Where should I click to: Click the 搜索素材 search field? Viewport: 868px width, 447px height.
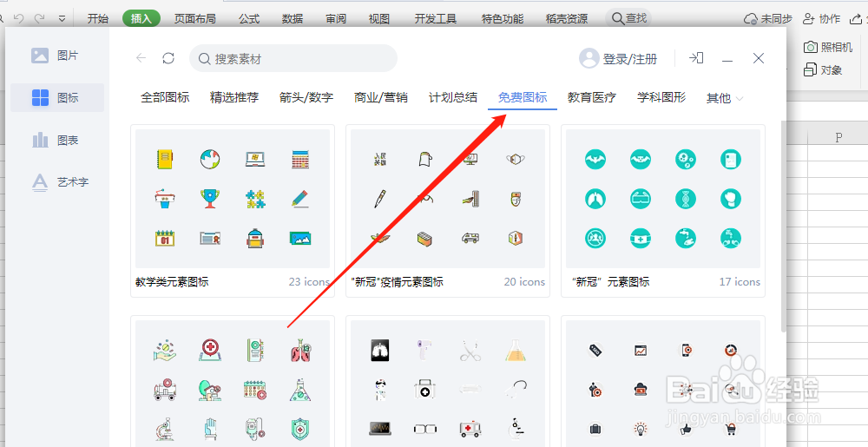[x=293, y=58]
